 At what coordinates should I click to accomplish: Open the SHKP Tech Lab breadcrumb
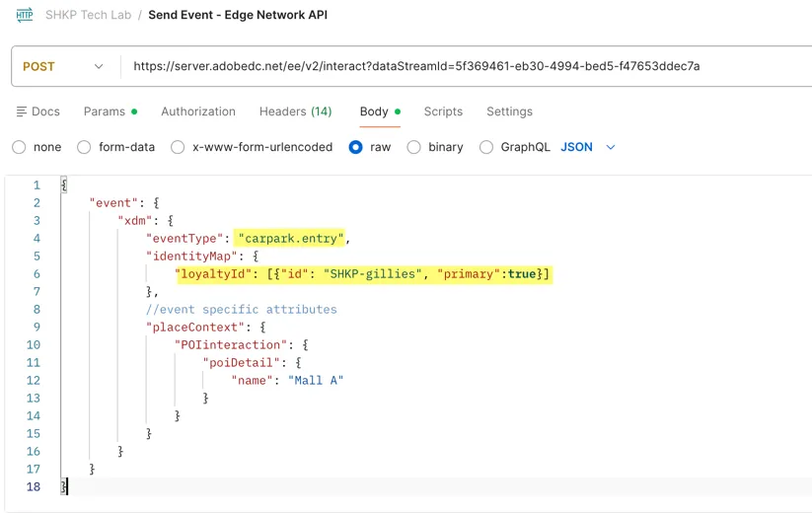[88, 15]
